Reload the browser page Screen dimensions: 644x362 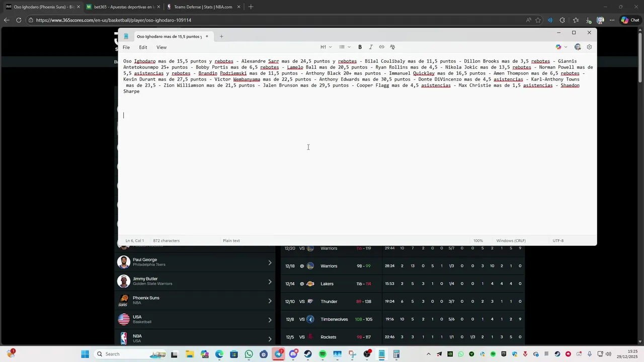click(19, 20)
